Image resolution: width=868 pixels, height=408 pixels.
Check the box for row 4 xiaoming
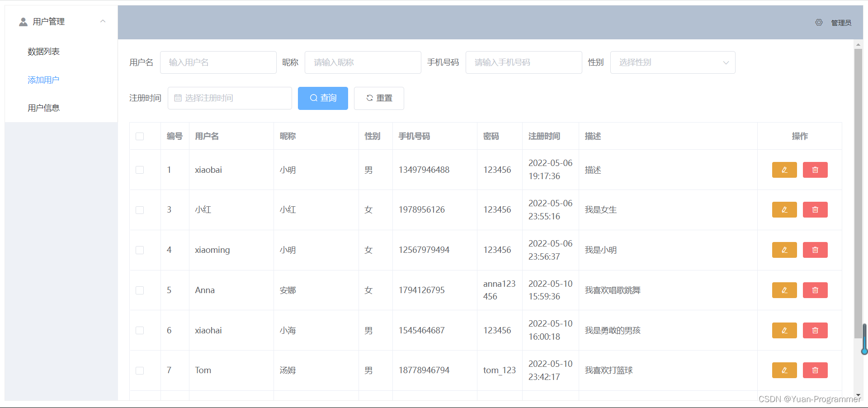[140, 250]
